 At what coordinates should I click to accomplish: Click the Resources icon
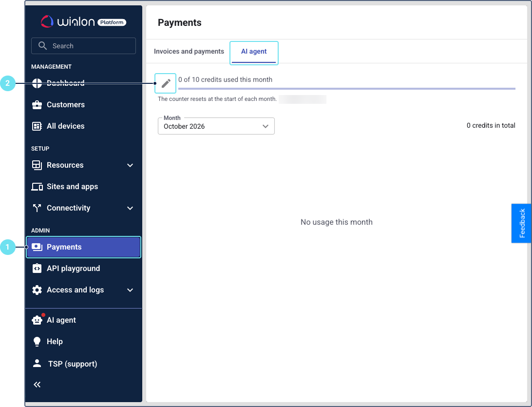tap(37, 165)
